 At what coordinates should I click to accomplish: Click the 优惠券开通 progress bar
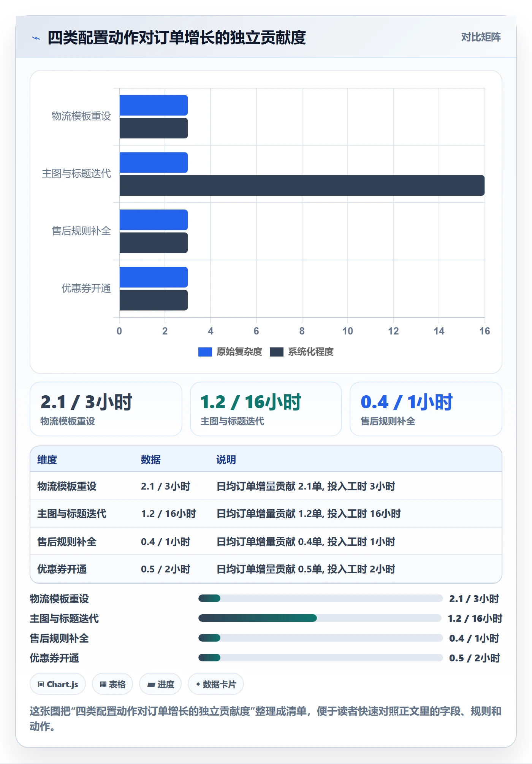[x=320, y=658]
